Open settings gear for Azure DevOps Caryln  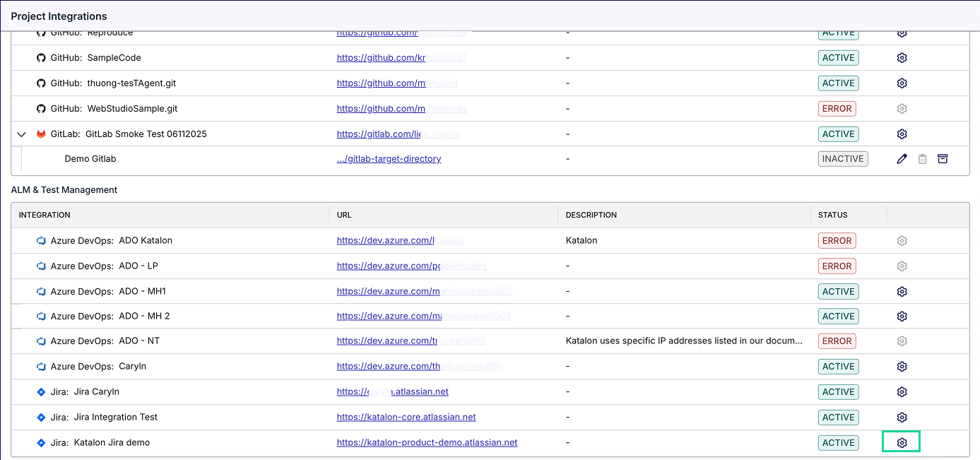(x=902, y=367)
